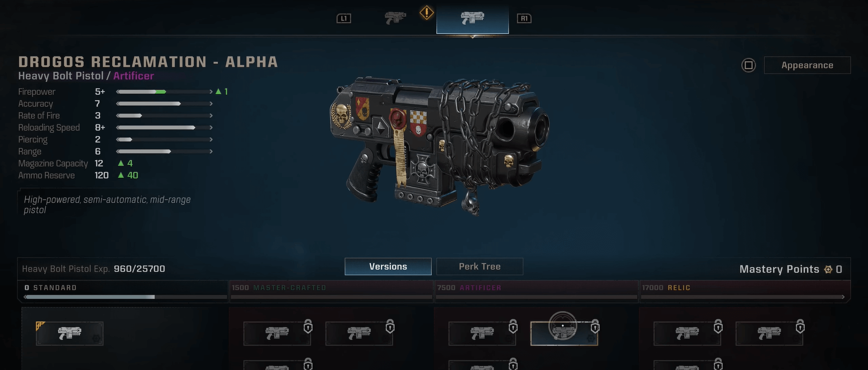The image size is (868, 370).
Task: Select second locked Master-Crafted pistol version
Action: pos(359,333)
